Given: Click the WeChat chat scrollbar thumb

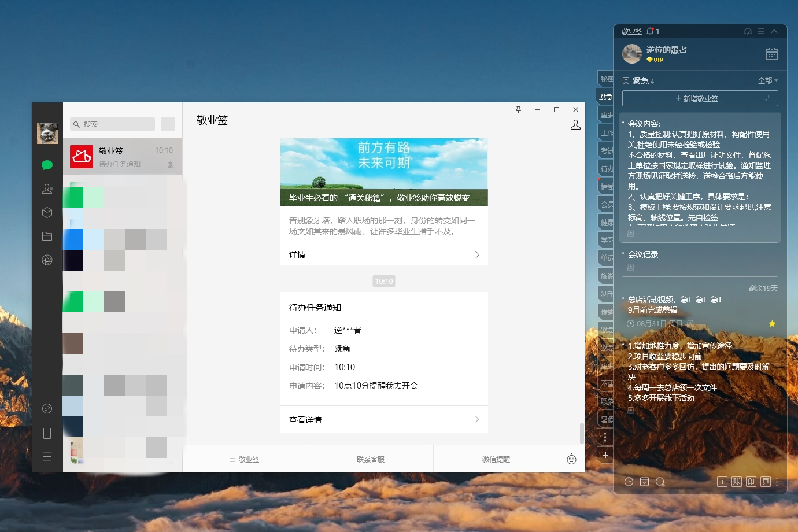Looking at the screenshot, I should pos(582,433).
